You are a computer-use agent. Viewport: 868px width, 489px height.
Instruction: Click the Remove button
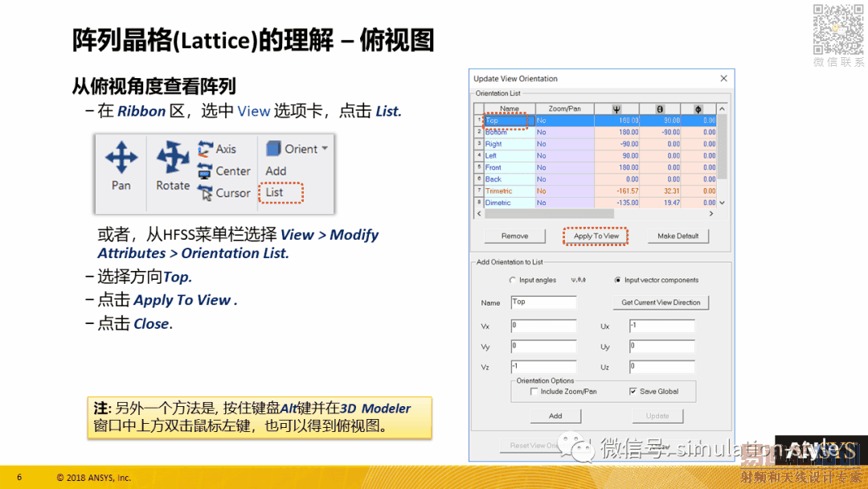pos(515,236)
